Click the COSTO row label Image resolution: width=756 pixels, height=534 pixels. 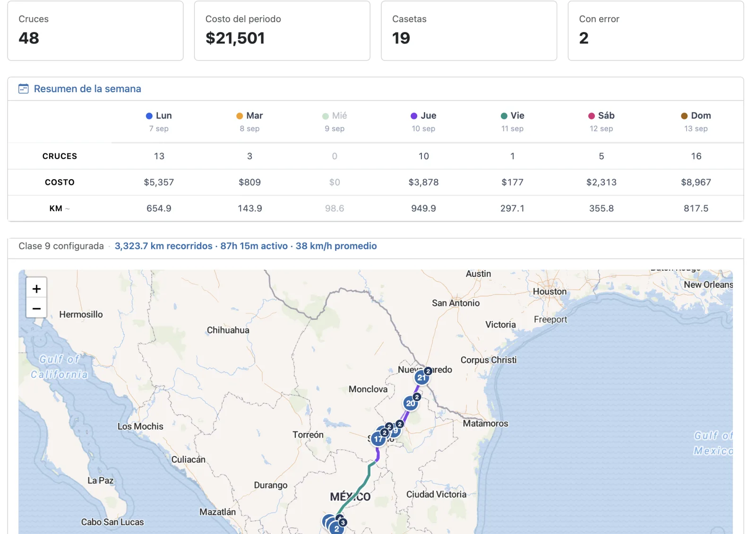coord(60,182)
